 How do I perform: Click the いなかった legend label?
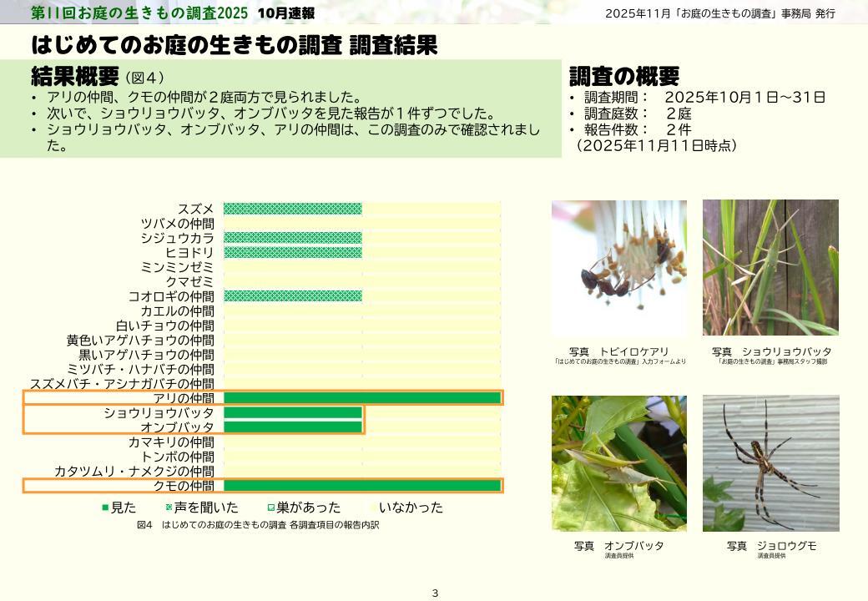pyautogui.click(x=411, y=508)
